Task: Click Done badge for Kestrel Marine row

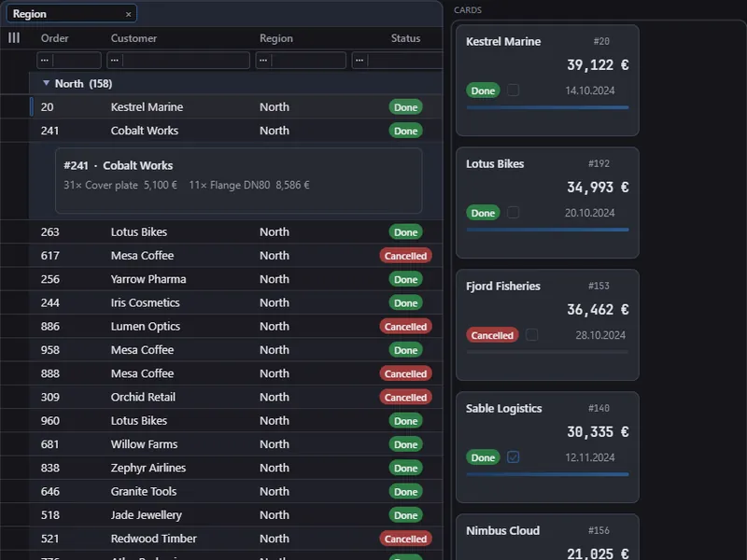Action: 406,107
